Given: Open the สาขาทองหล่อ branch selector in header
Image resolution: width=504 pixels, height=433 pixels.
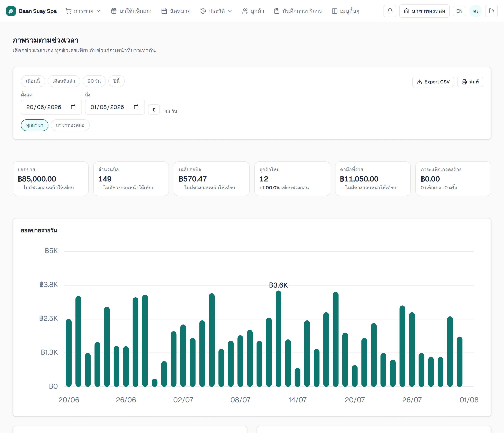Looking at the screenshot, I should [424, 11].
